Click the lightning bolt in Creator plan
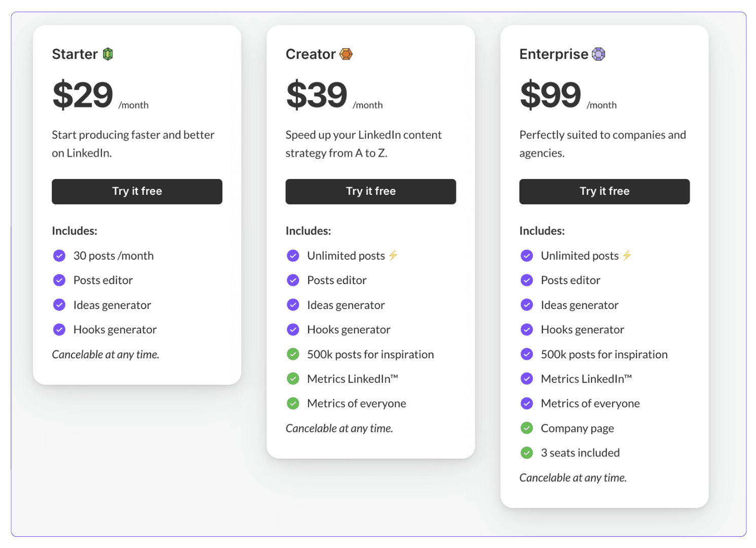Screen dimensions: 756x548 pyautogui.click(x=393, y=255)
